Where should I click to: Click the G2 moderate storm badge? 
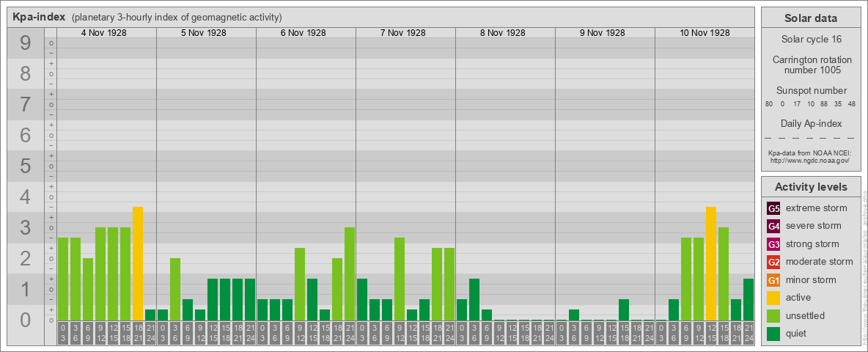click(x=773, y=262)
